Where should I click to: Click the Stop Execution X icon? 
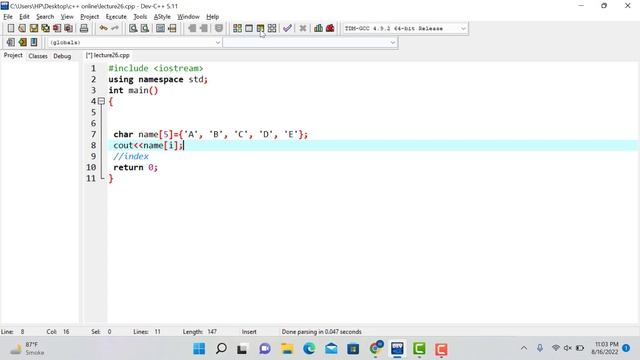[303, 28]
